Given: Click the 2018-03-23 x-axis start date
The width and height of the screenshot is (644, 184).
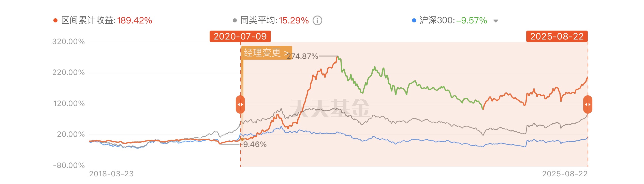Looking at the screenshot, I should click(x=111, y=174).
